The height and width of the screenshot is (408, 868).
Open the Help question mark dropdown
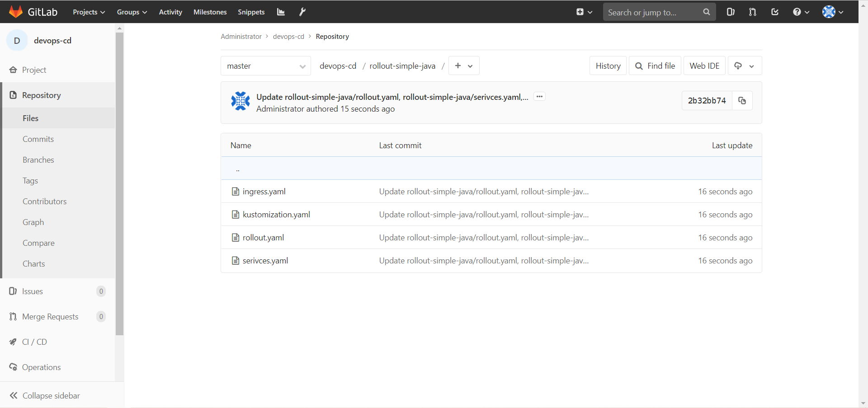coord(801,12)
